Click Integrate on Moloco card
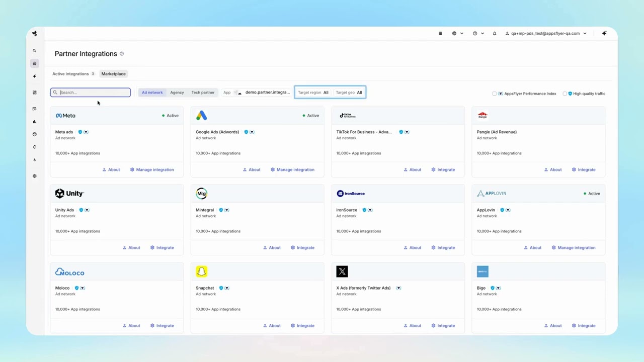Viewport: 644px width, 362px height. tap(162, 326)
